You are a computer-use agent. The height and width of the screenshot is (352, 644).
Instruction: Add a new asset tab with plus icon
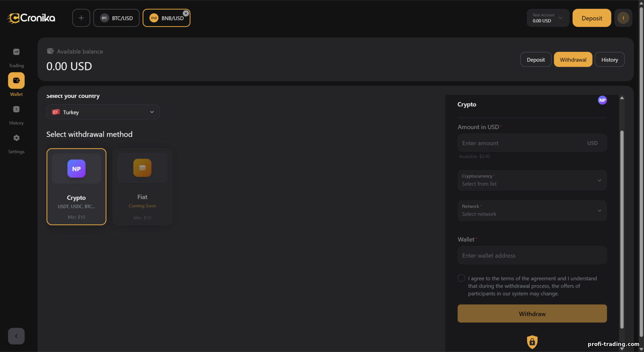[x=81, y=18]
